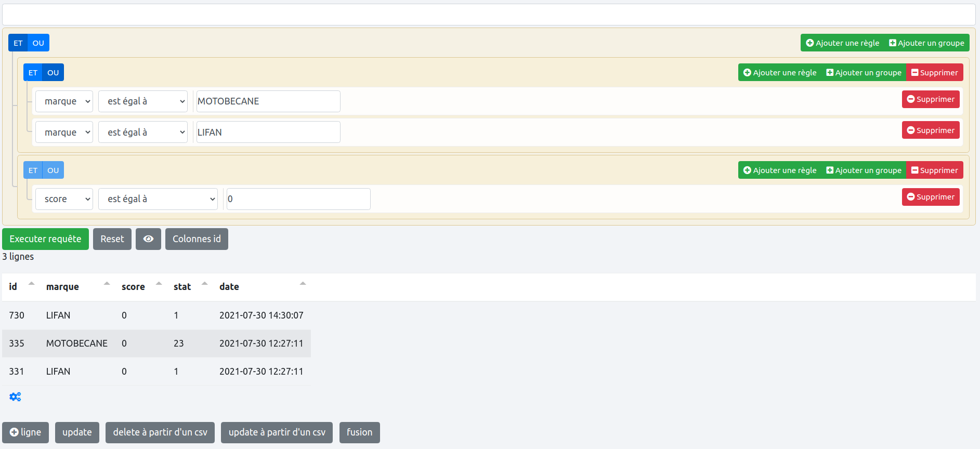Click the blue gears settings icon
Viewport: 980px width, 449px height.
(x=15, y=397)
